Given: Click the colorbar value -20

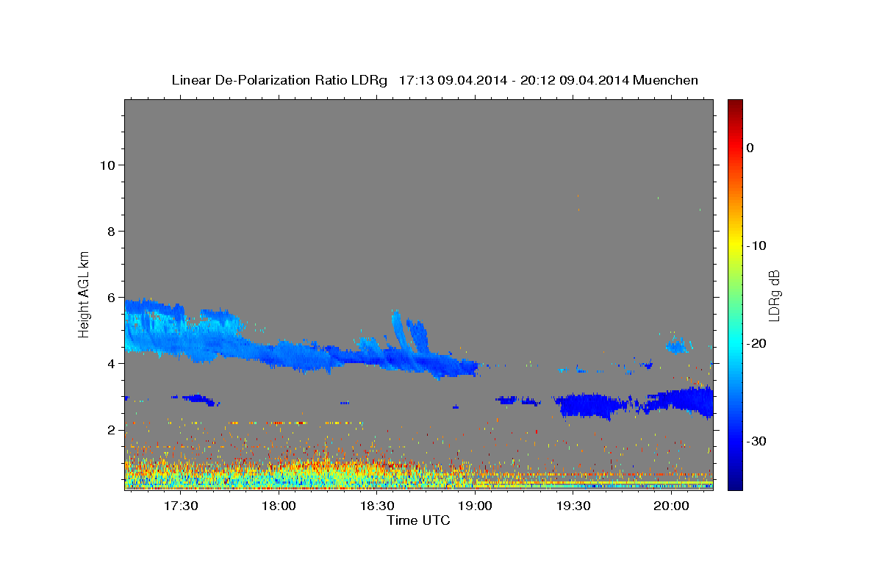Looking at the screenshot, I should (x=757, y=343).
